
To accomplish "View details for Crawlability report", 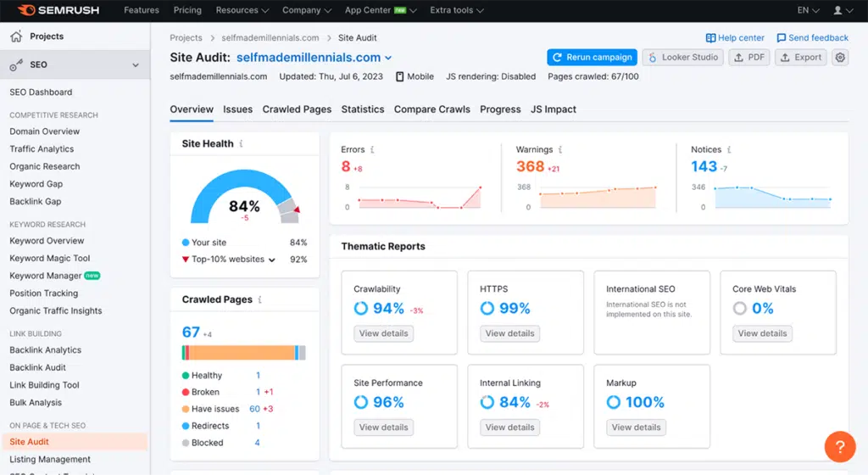I will coord(383,333).
